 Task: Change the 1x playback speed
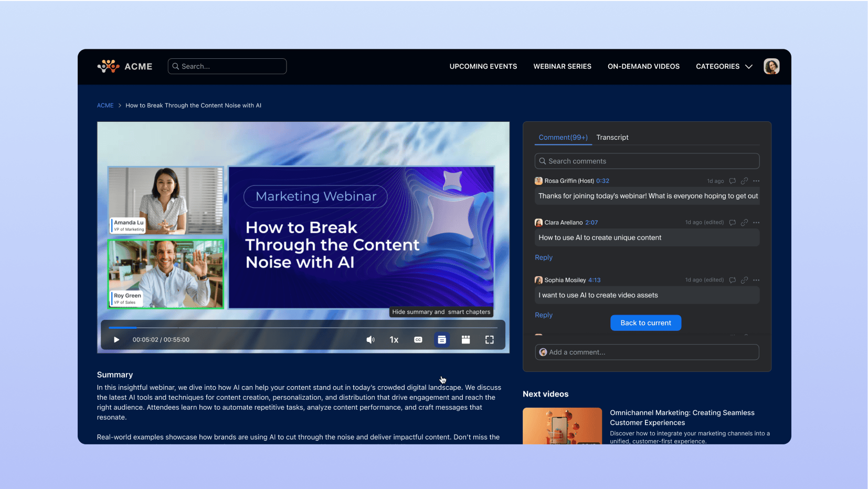[x=394, y=340]
